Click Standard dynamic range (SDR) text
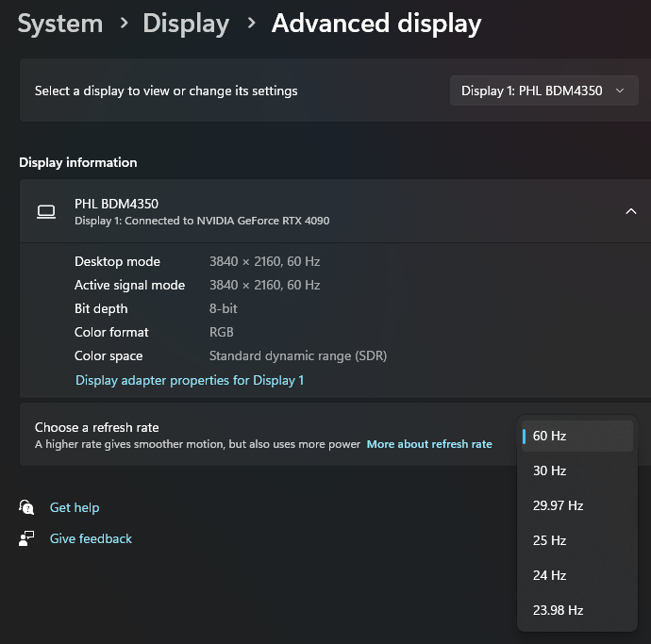The image size is (651, 644). 298,356
